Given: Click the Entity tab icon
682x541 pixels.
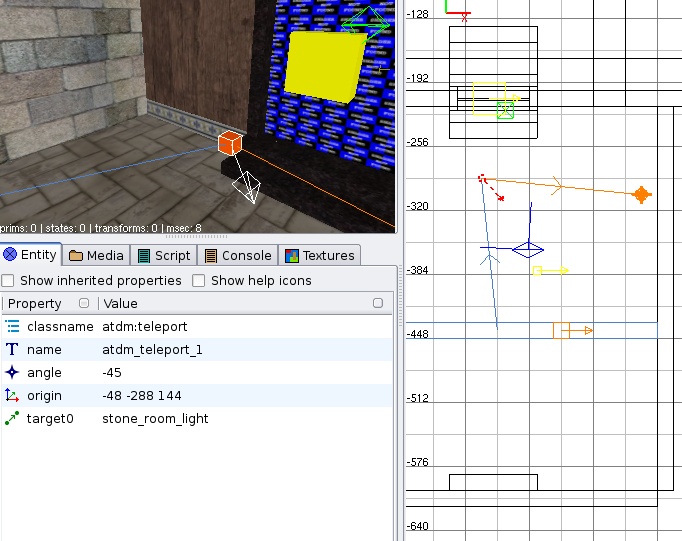Looking at the screenshot, I should pyautogui.click(x=10, y=254).
